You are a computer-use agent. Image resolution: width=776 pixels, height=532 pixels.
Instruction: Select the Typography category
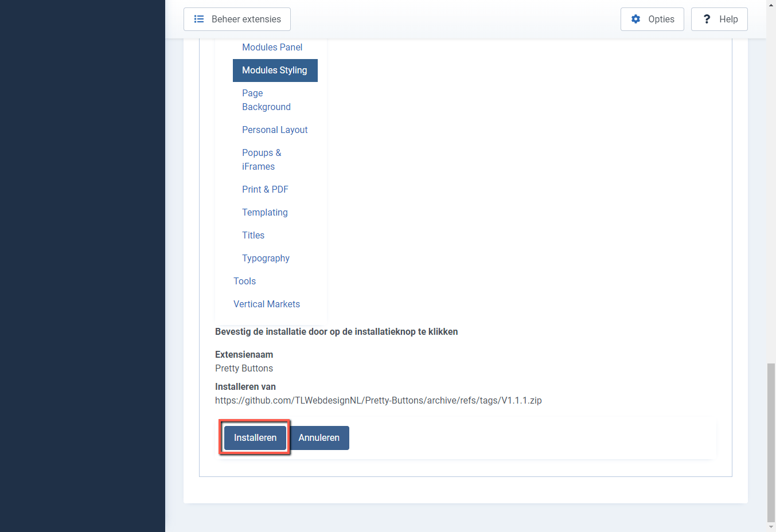(266, 258)
